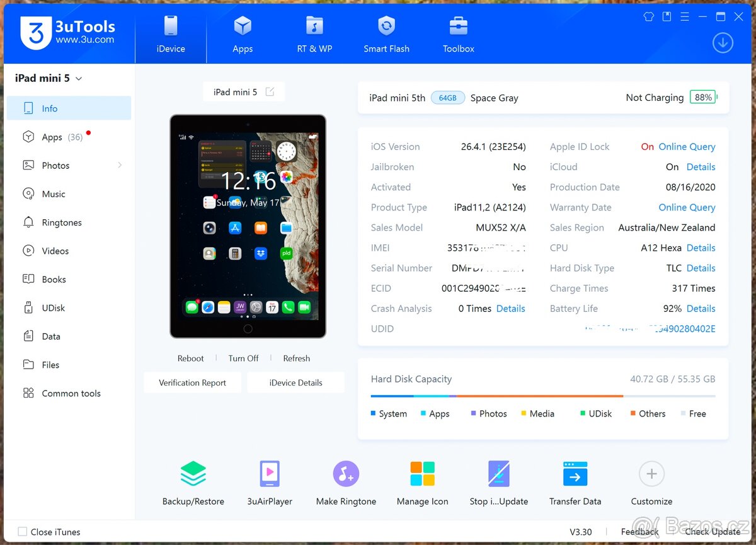Click the skin/theme shirt icon in title bar
The width and height of the screenshot is (756, 545).
pyautogui.click(x=648, y=16)
